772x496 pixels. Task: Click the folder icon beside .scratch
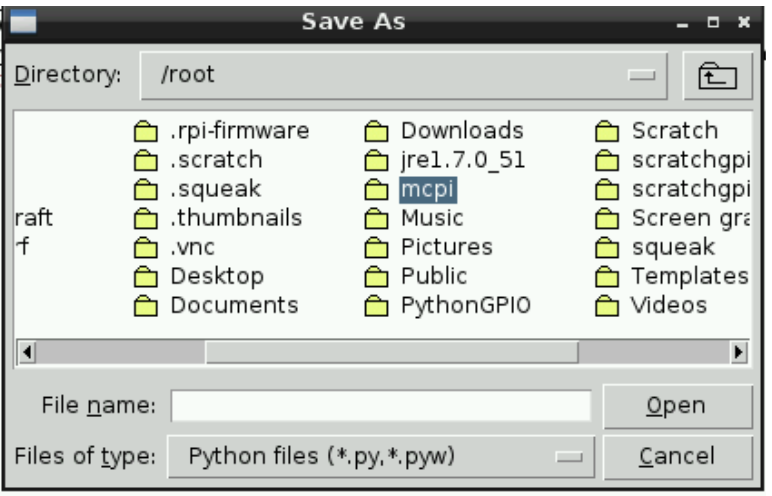pos(146,161)
